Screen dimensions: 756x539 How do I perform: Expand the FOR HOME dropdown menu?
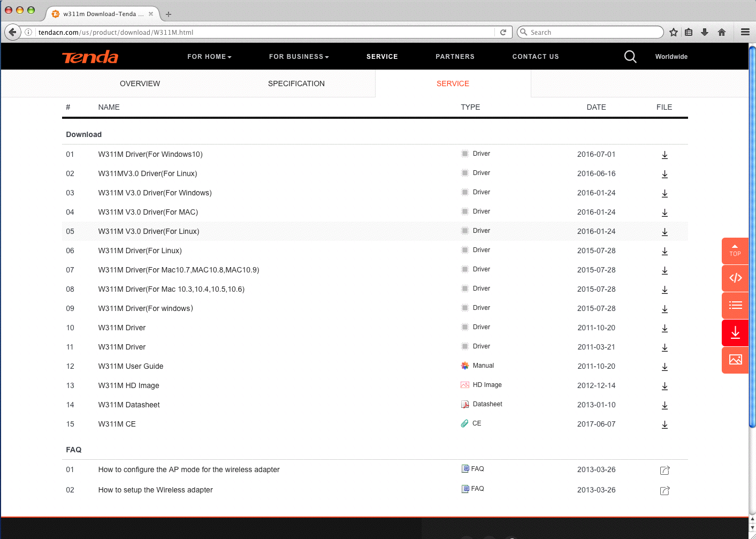point(209,57)
